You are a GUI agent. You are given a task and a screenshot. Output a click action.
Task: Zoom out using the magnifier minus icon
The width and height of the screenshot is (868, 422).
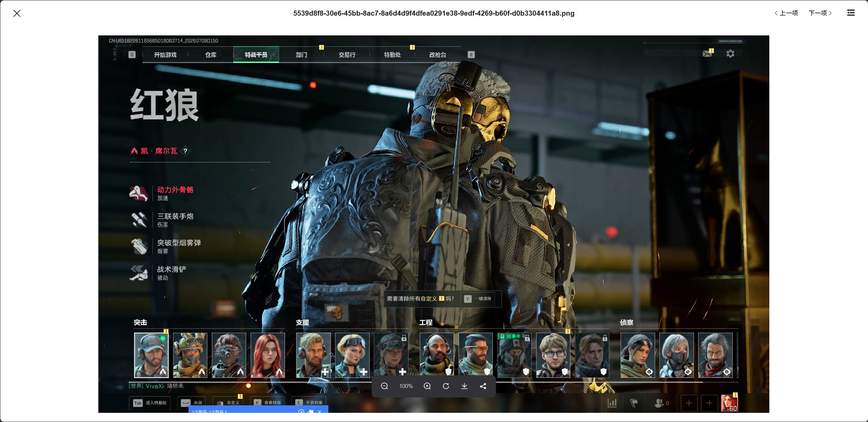[x=384, y=386]
